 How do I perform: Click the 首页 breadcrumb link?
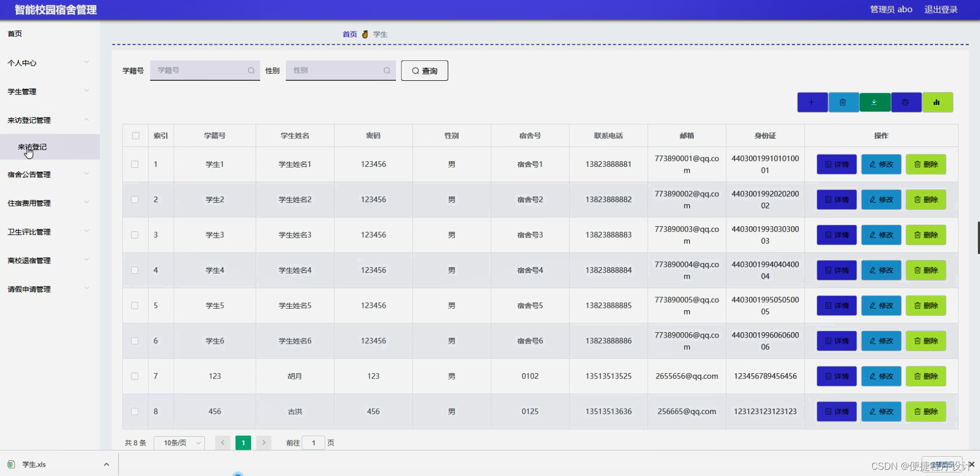click(350, 34)
